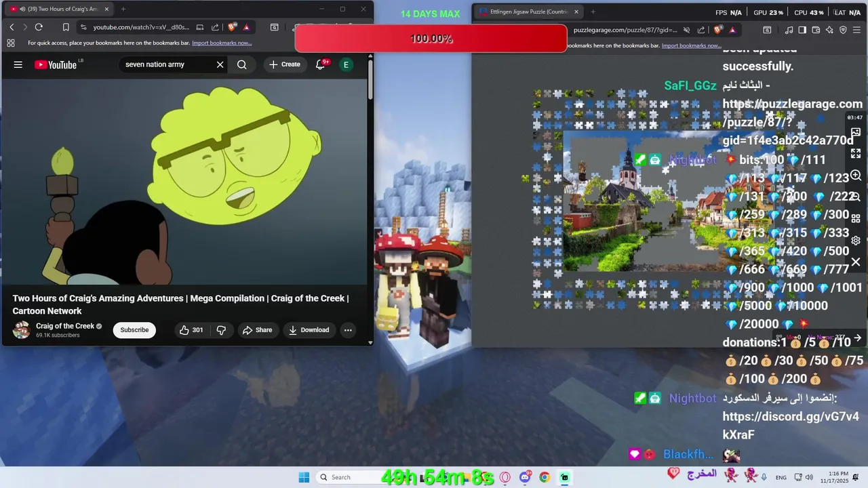Viewport: 868px width, 488px height.
Task: Click the cast/install icon in YouTube address bar
Action: [x=200, y=27]
